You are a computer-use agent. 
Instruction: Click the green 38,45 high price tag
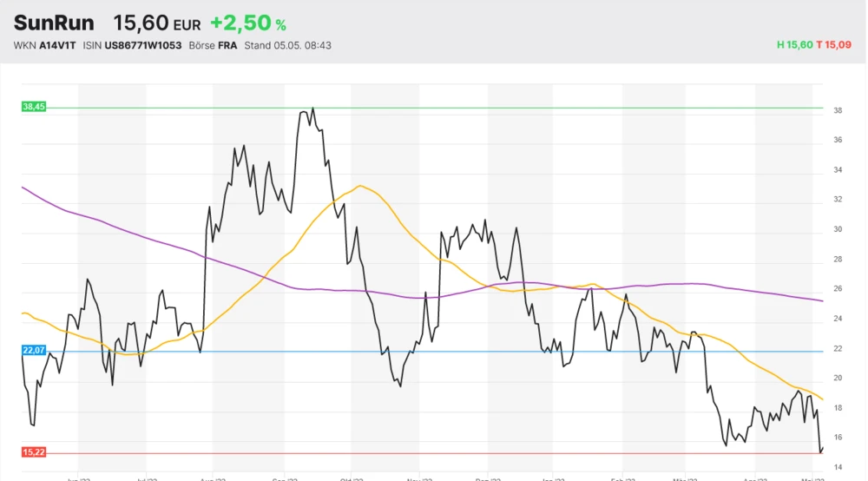34,107
